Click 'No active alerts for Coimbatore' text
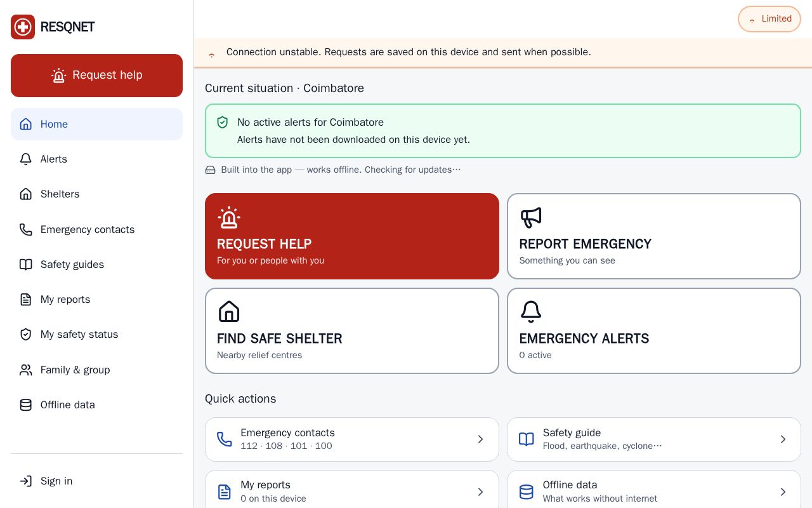This screenshot has width=812, height=508. [310, 123]
